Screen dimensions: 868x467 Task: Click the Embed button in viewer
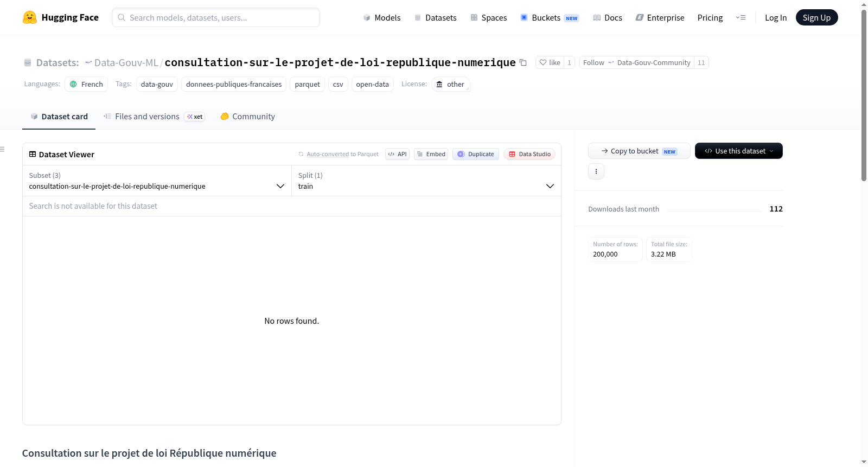click(x=431, y=154)
